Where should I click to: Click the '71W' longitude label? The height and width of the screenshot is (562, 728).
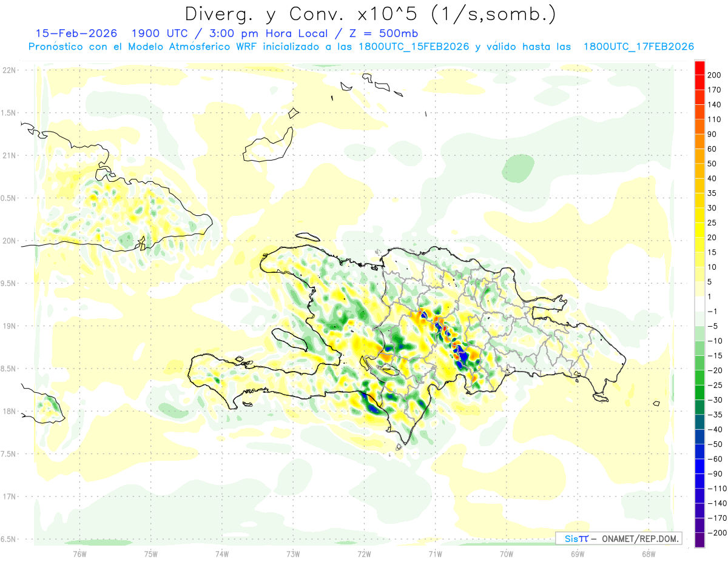(435, 554)
